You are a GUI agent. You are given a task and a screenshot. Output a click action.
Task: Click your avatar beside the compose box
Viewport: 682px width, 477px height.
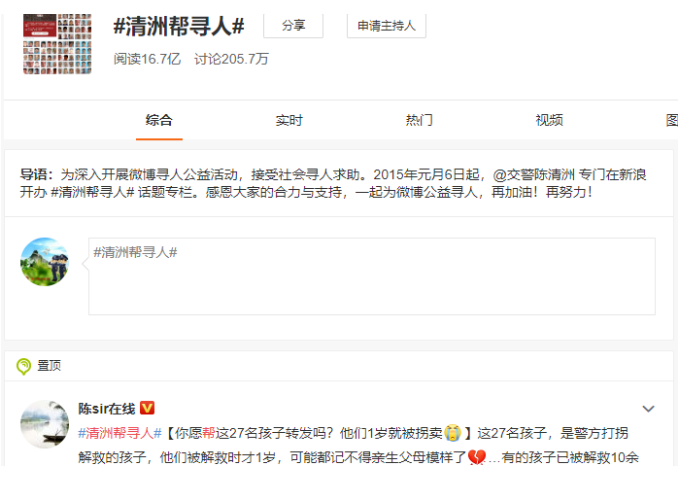click(x=44, y=262)
